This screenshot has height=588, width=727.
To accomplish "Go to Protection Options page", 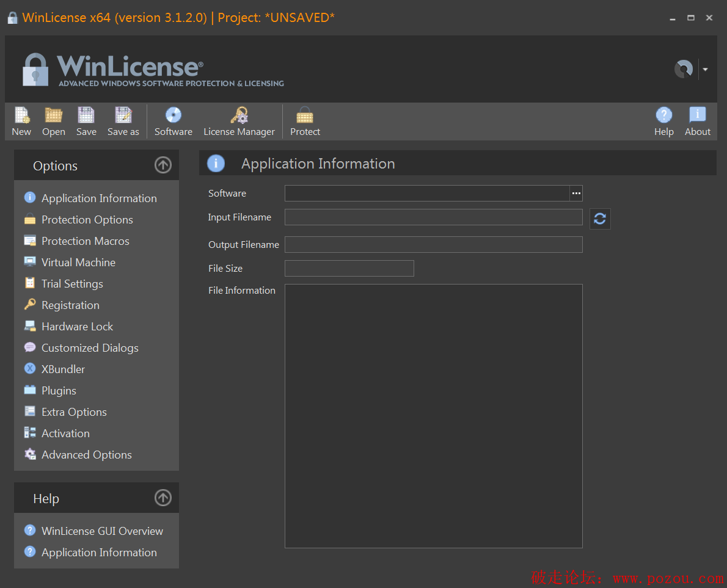I will click(87, 220).
